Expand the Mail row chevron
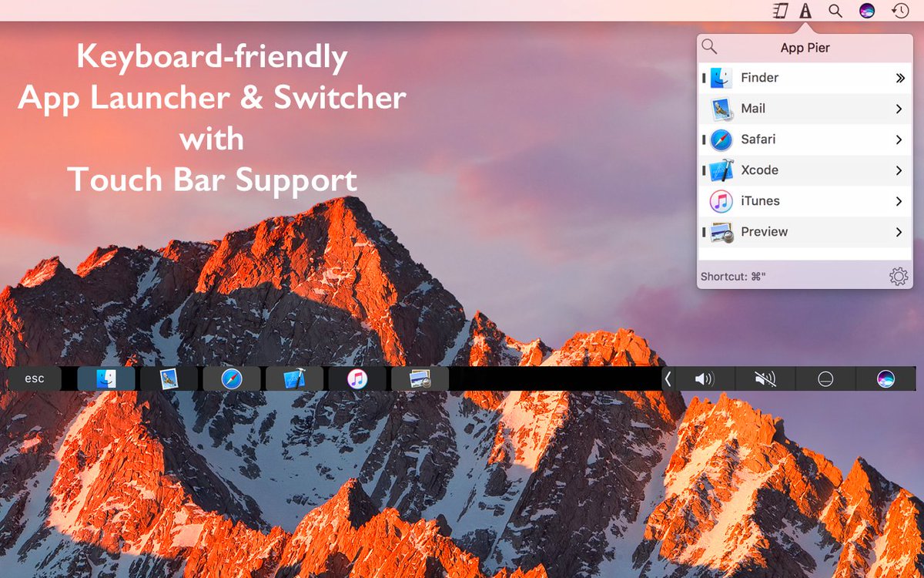Viewport: 924px width, 578px height. click(x=899, y=109)
